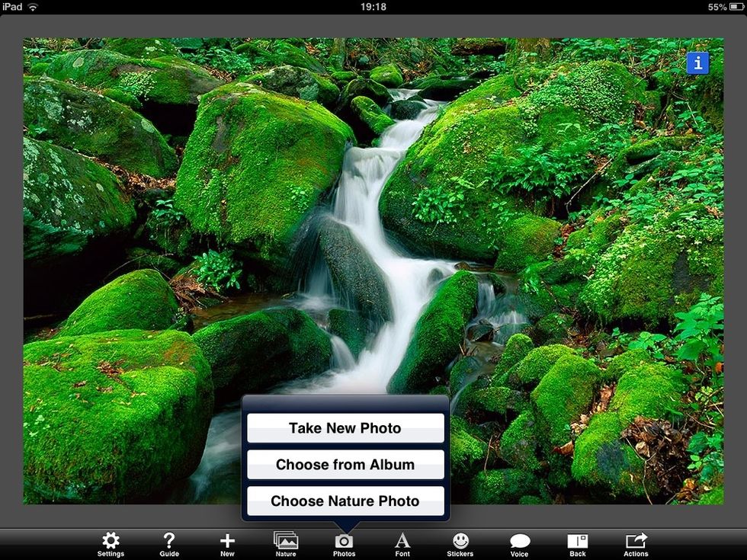Open the Stickers smiley icon
747x560 pixels.
(x=460, y=542)
